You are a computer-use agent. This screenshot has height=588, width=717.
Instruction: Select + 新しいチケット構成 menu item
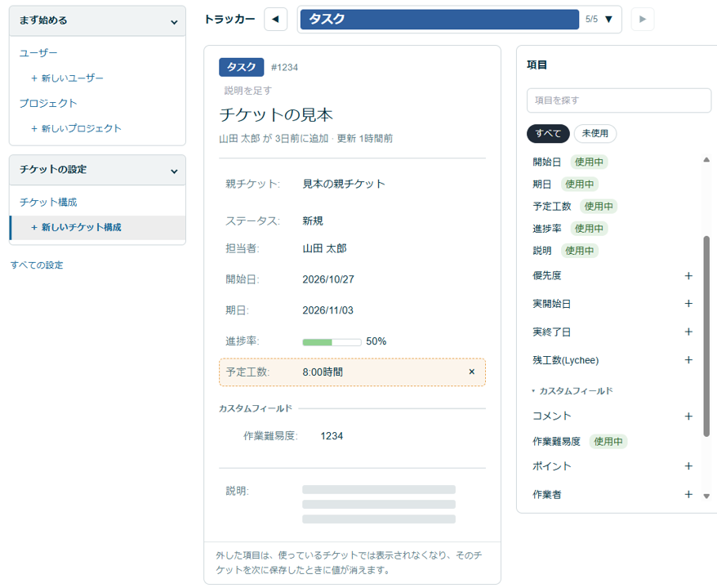[97, 227]
